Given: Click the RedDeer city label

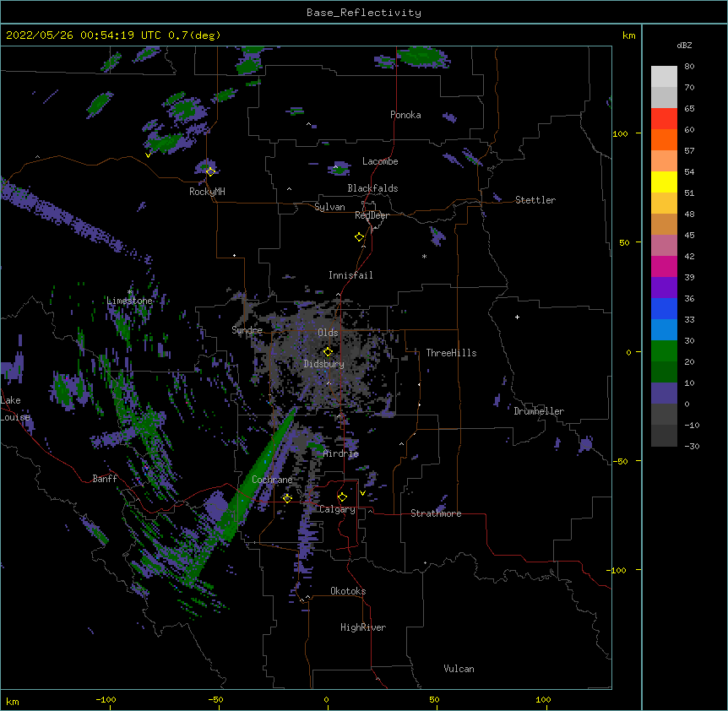Looking at the screenshot, I should (x=372, y=215).
